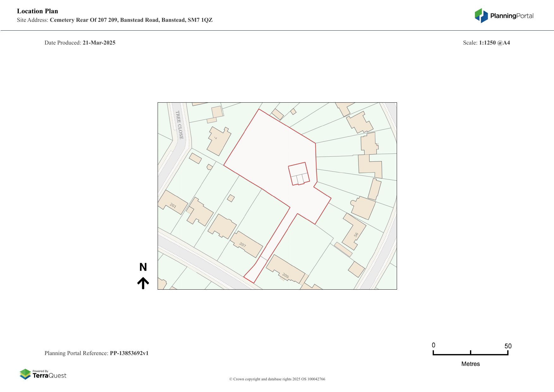
Task: Click the scale value 1:1250 @A4
Action: pos(494,43)
